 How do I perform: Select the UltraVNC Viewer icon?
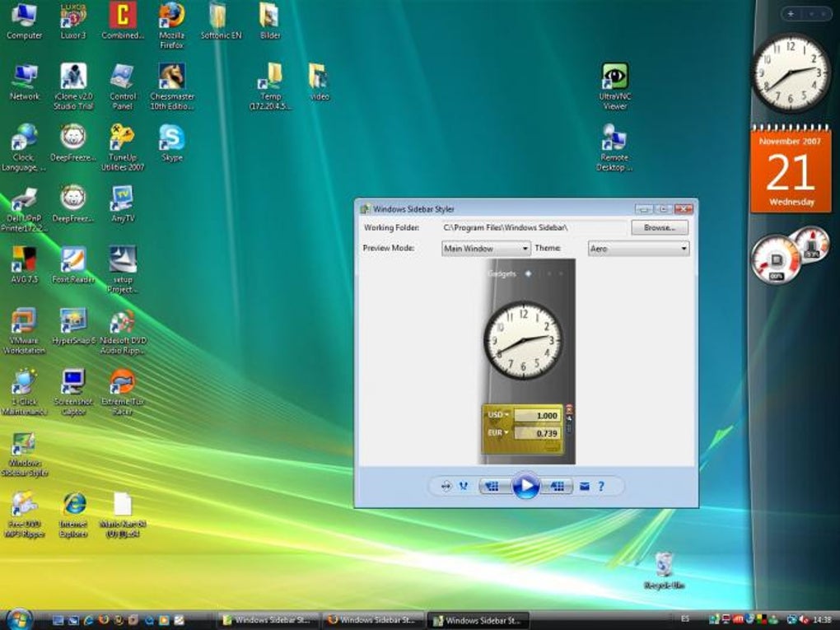coord(615,86)
